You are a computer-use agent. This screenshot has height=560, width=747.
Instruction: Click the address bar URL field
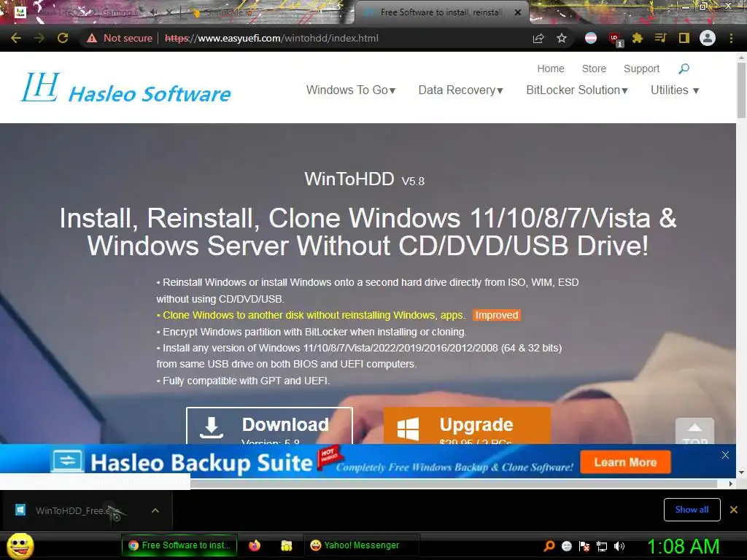click(x=271, y=38)
